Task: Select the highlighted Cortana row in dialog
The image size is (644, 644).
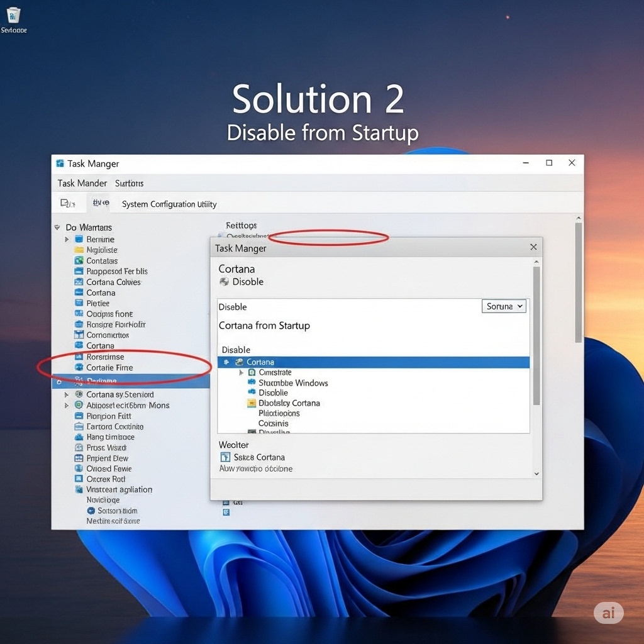Action: coord(374,362)
